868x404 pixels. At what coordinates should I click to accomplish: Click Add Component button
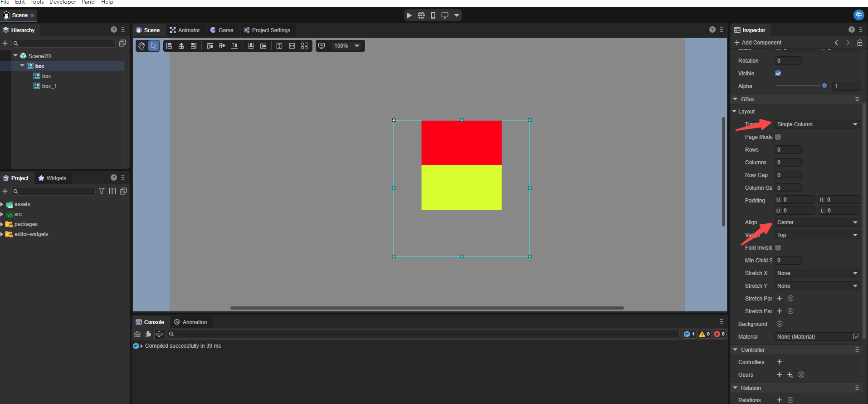(757, 43)
